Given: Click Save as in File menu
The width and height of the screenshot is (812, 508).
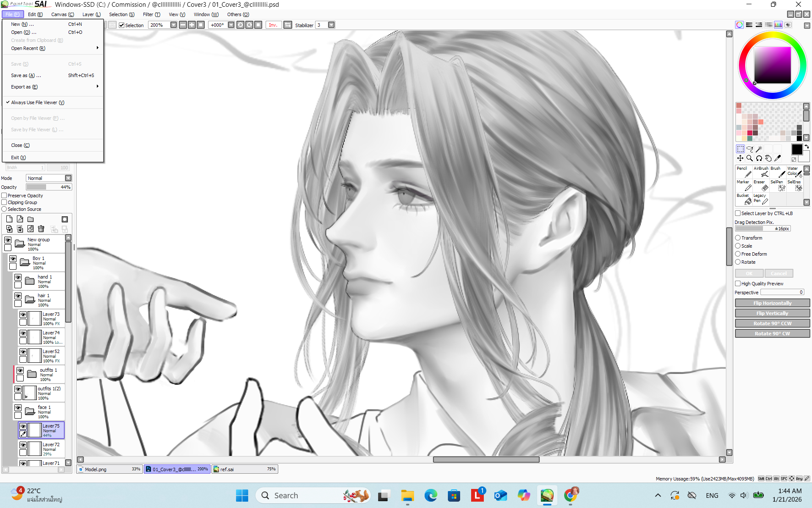Looking at the screenshot, I should point(26,75).
